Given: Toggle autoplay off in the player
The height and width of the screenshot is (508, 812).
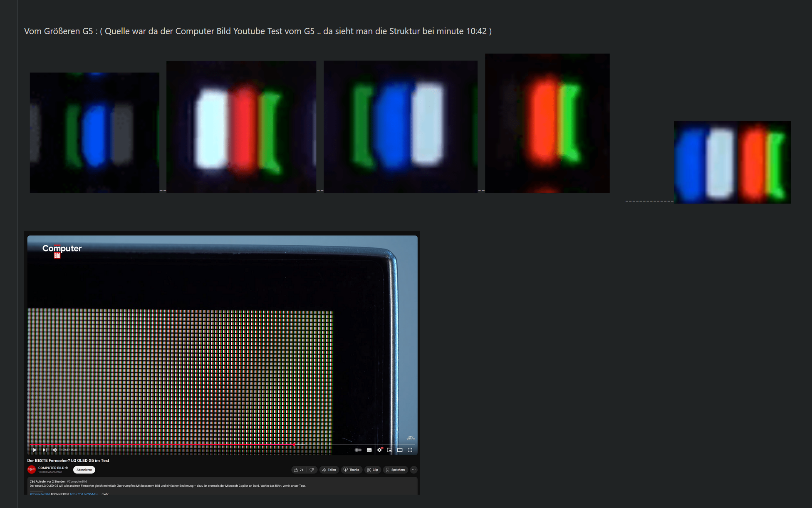Looking at the screenshot, I should point(358,450).
